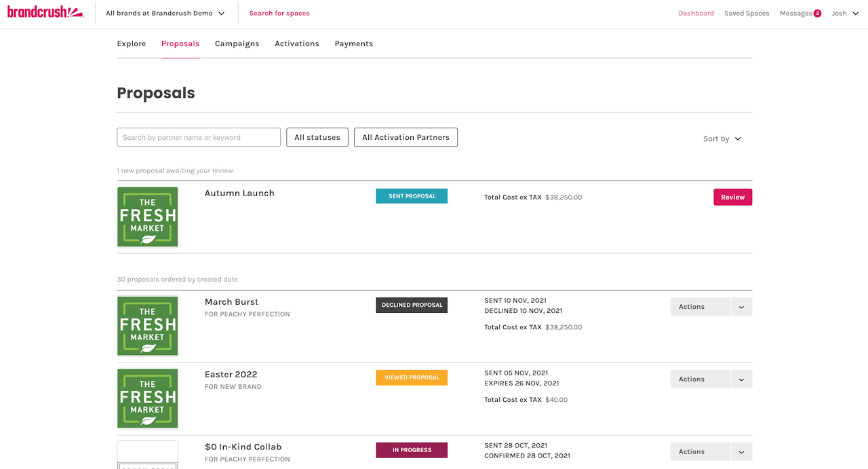Review the Autumn Launch proposal
This screenshot has width=868, height=469.
click(732, 197)
